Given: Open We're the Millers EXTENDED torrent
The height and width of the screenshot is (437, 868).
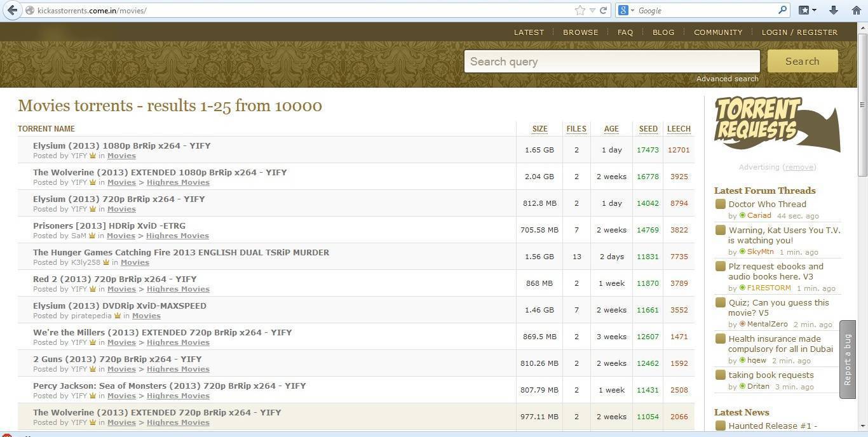Looking at the screenshot, I should click(x=163, y=332).
